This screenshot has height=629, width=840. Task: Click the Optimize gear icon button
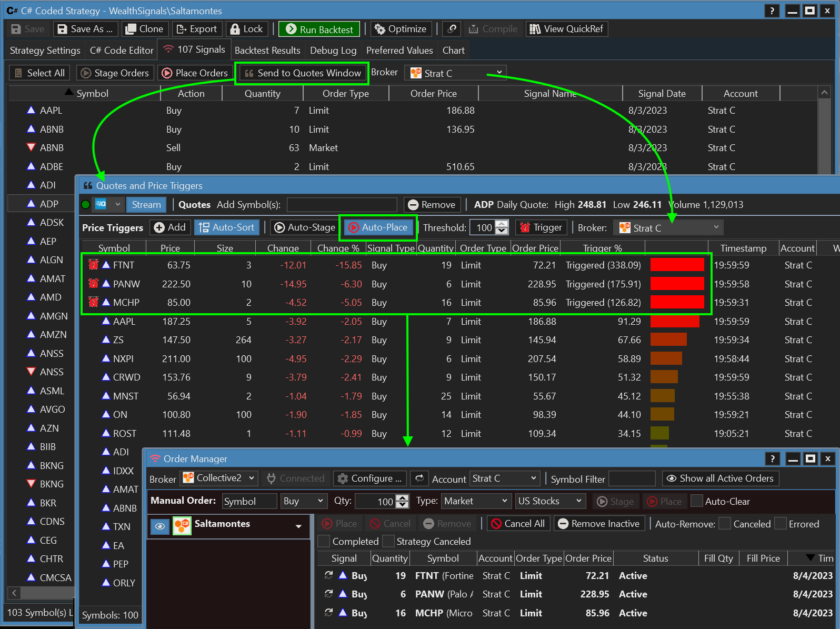tap(401, 29)
